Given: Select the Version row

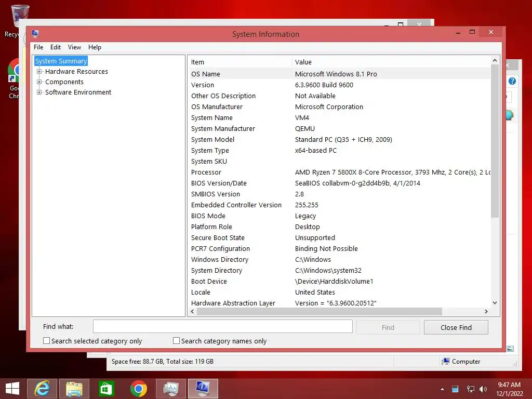Looking at the screenshot, I should coord(339,85).
